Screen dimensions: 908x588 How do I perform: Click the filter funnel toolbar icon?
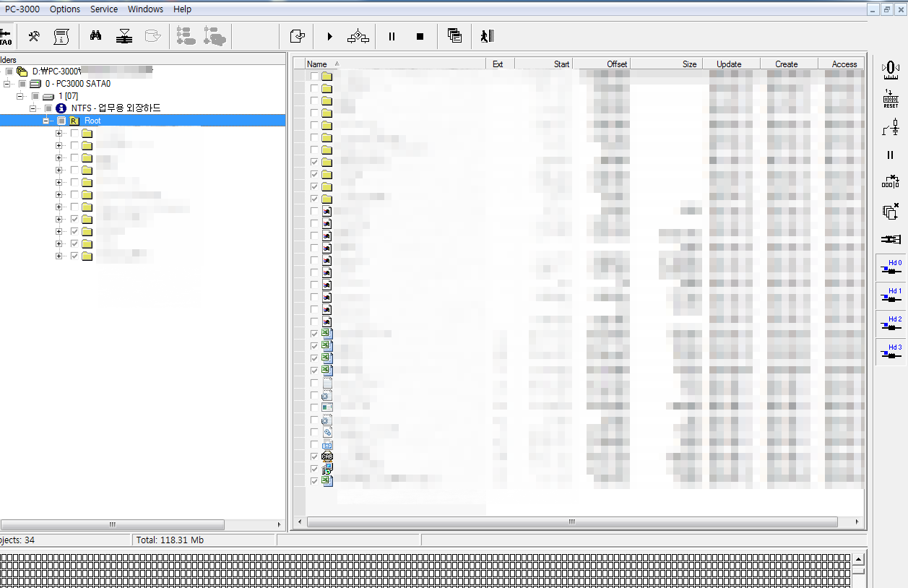(x=124, y=36)
